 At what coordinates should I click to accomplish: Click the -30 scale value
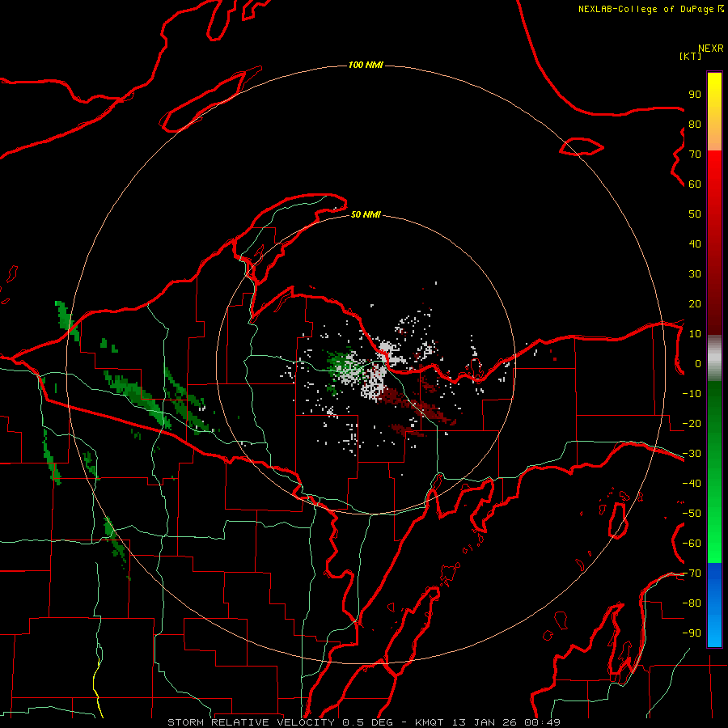[692, 454]
